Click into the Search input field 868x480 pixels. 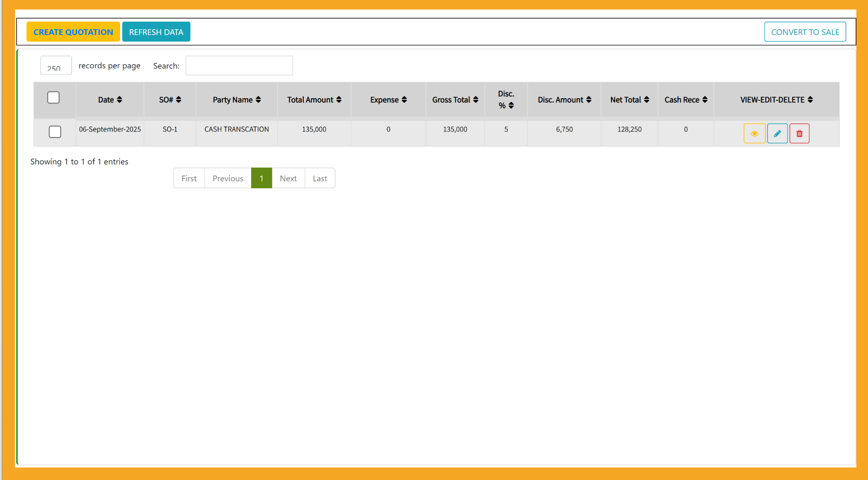pos(239,66)
